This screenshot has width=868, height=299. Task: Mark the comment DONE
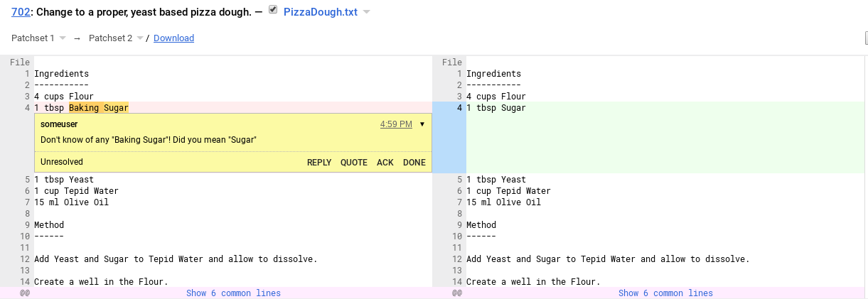tap(414, 163)
